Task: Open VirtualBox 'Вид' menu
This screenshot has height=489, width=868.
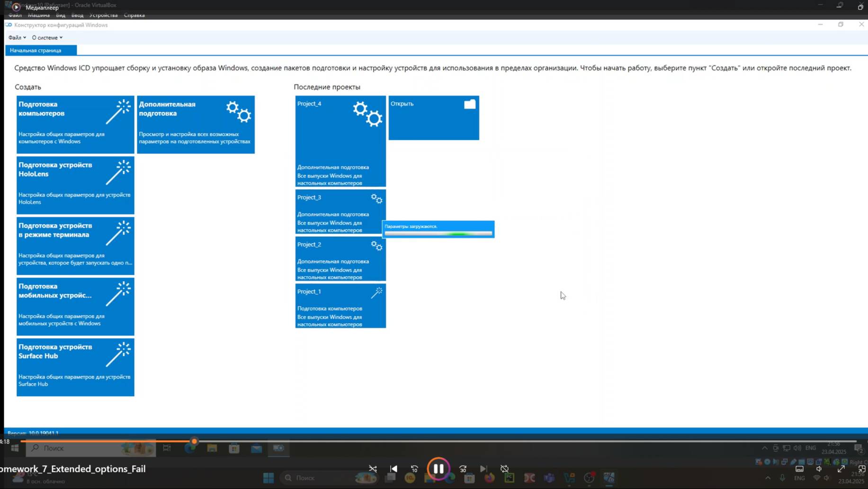Action: tap(61, 15)
